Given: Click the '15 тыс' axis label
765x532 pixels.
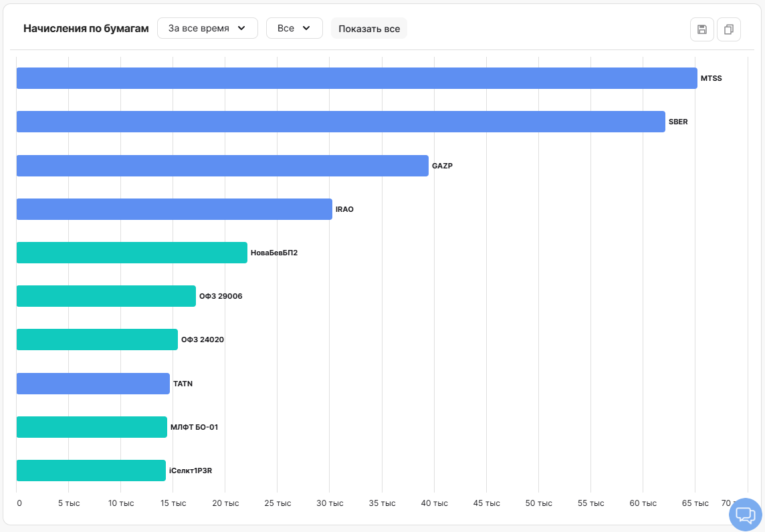Looking at the screenshot, I should click(x=173, y=503).
